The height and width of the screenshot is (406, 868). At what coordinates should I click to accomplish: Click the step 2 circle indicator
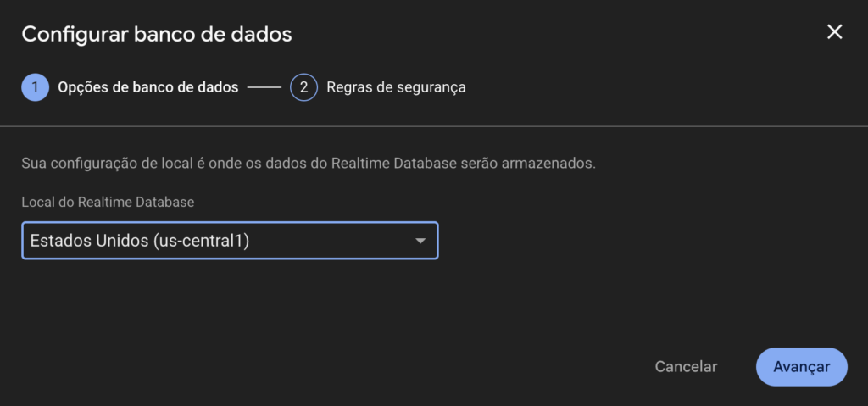pos(303,87)
